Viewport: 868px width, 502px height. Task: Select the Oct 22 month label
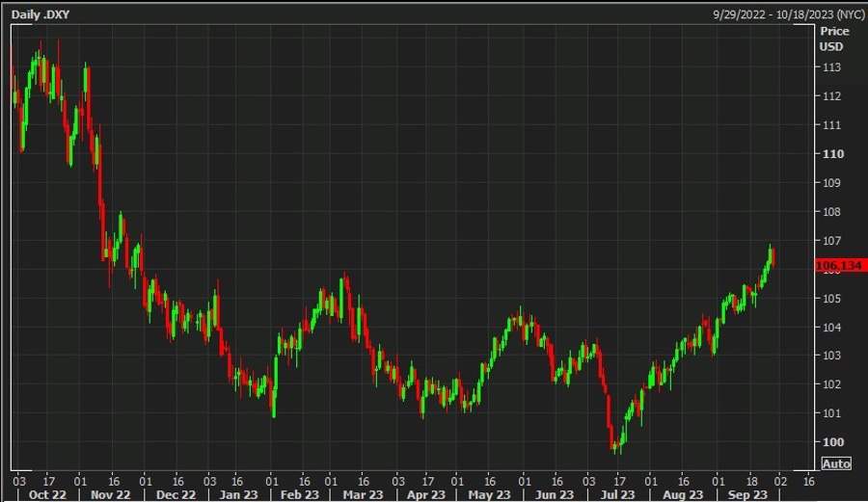[x=46, y=494]
